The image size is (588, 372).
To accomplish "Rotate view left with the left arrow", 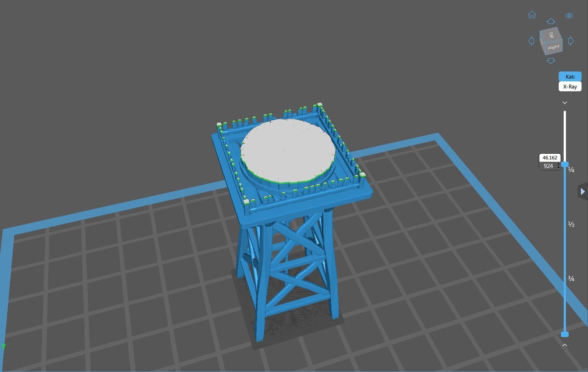I will pos(531,41).
